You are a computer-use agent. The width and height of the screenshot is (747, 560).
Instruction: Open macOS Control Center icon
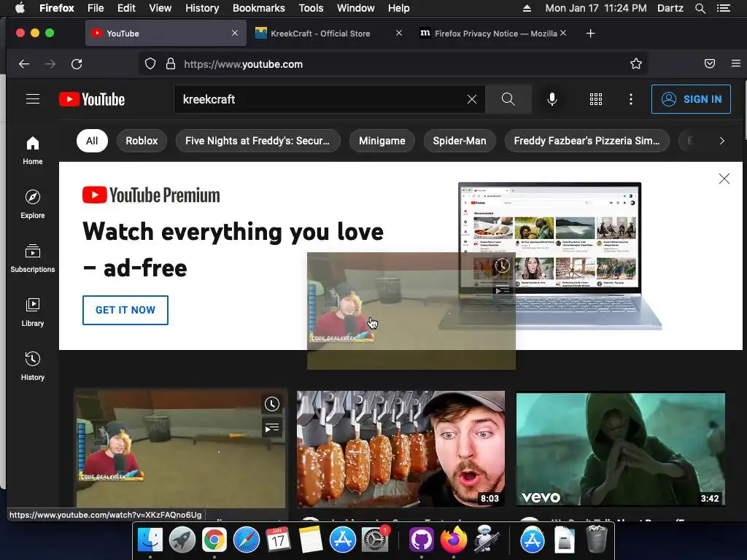[724, 8]
